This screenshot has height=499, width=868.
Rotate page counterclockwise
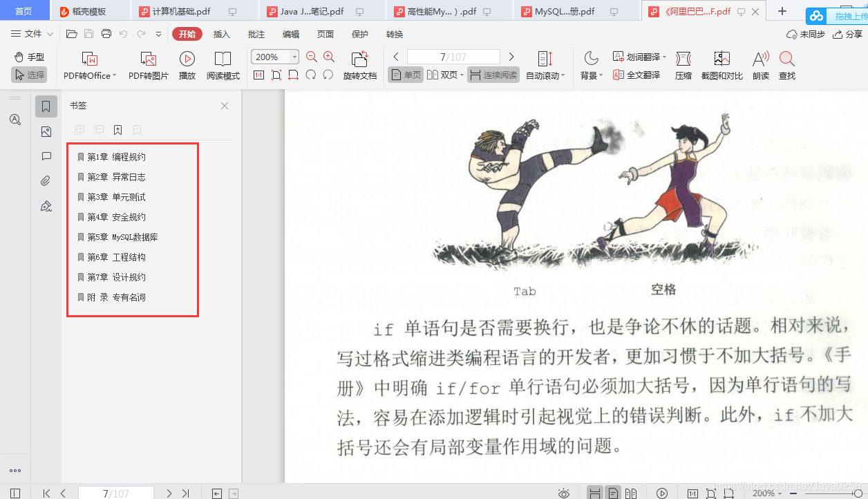[311, 75]
